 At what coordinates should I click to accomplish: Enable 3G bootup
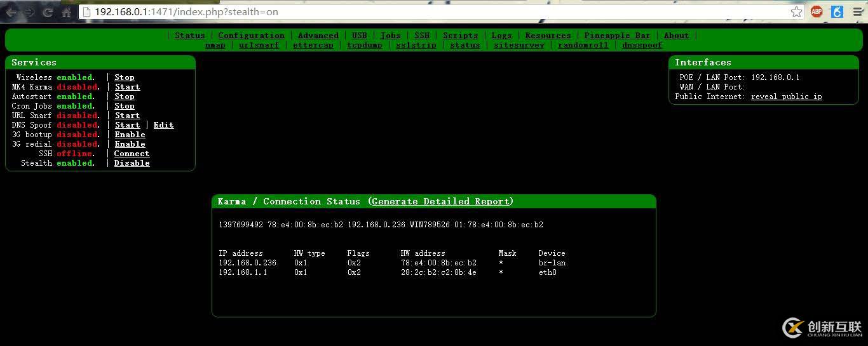(x=130, y=135)
